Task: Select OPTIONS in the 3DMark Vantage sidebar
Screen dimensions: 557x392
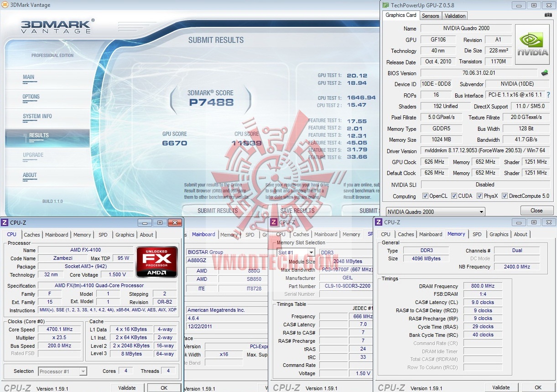Action: click(31, 97)
